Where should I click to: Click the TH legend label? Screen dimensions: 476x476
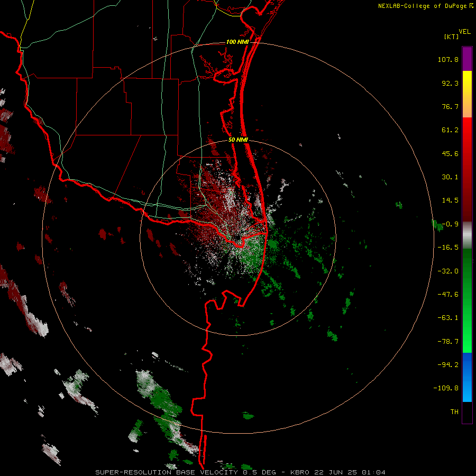click(x=454, y=412)
